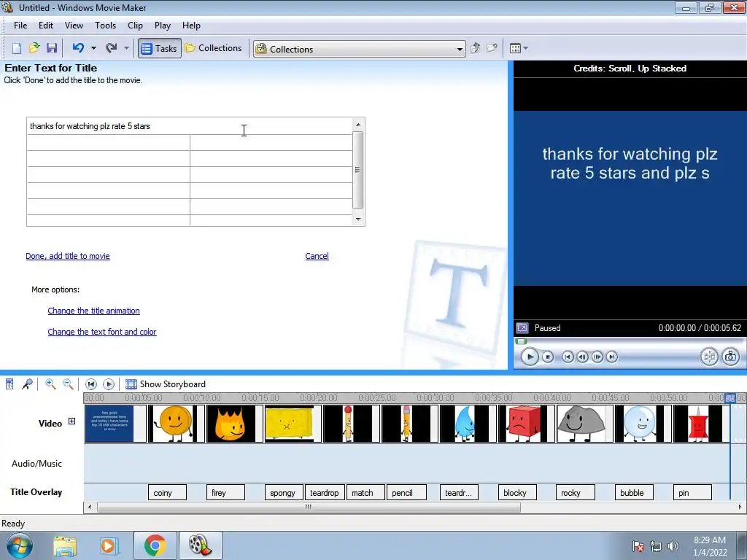Click the timeline ruler at 0:00:20.00

click(318, 397)
